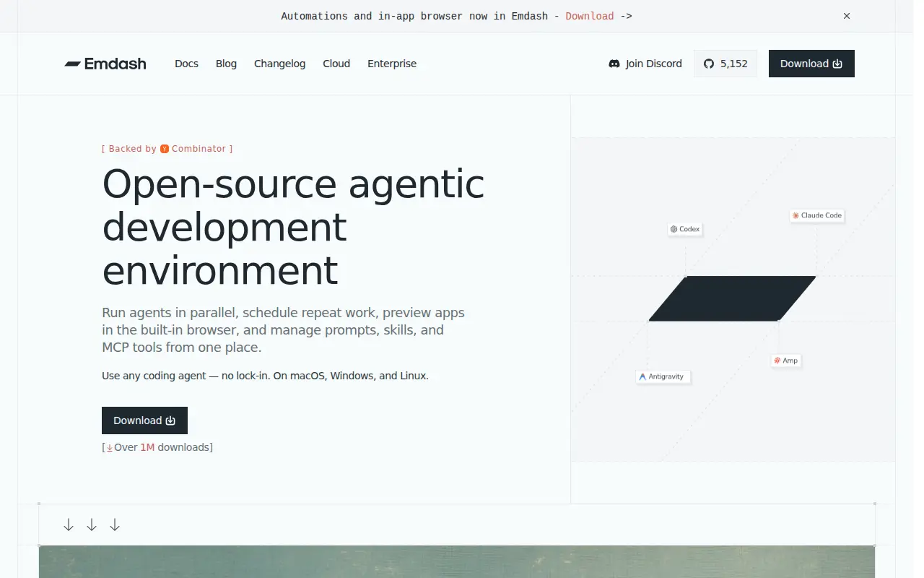Click the small red download arrow icon
Viewport: 924px width, 578px height.
pyautogui.click(x=110, y=448)
